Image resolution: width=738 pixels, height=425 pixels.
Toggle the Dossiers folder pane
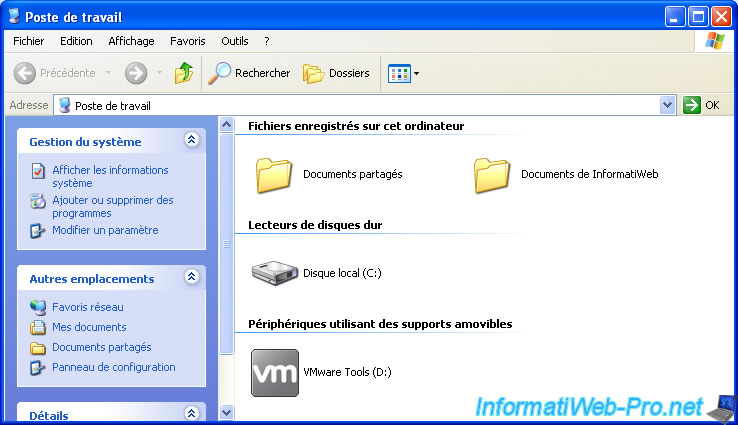point(336,73)
